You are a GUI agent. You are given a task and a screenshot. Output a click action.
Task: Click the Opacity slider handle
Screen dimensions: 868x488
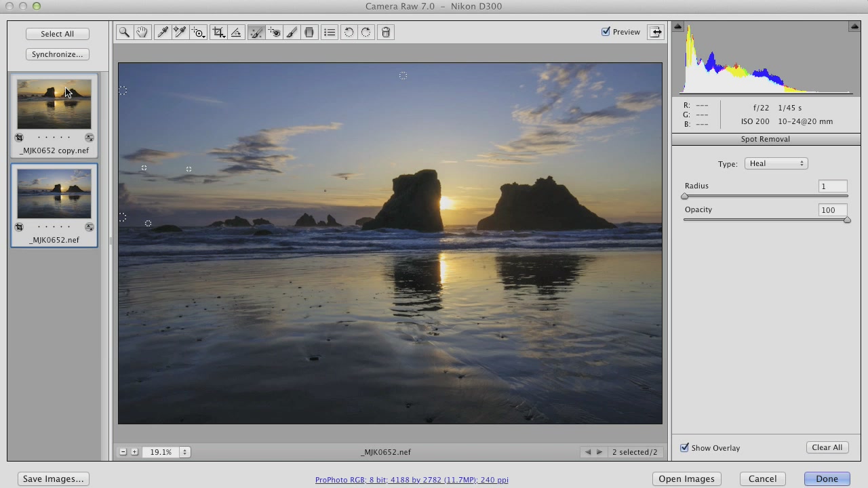click(x=847, y=220)
